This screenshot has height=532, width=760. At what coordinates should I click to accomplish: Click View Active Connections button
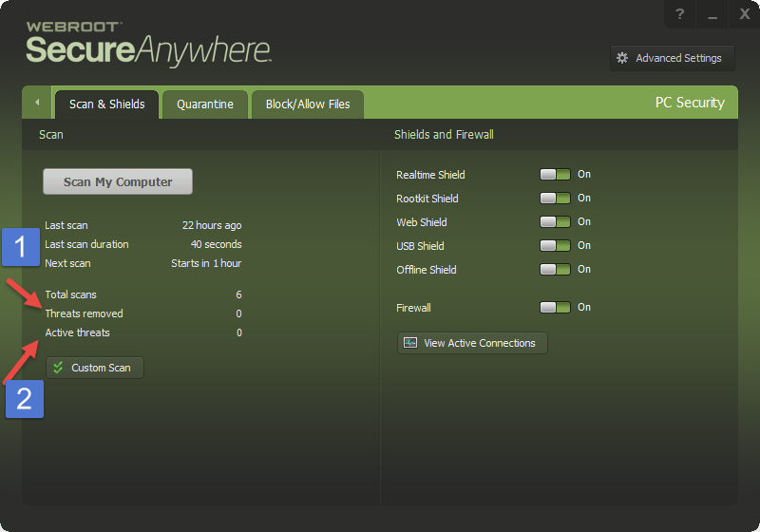472,343
